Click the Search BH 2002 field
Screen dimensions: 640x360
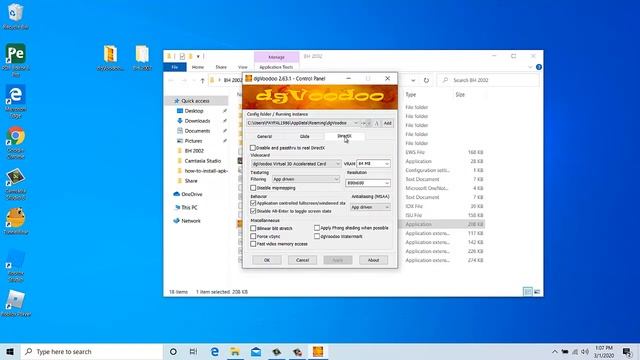[x=488, y=80]
